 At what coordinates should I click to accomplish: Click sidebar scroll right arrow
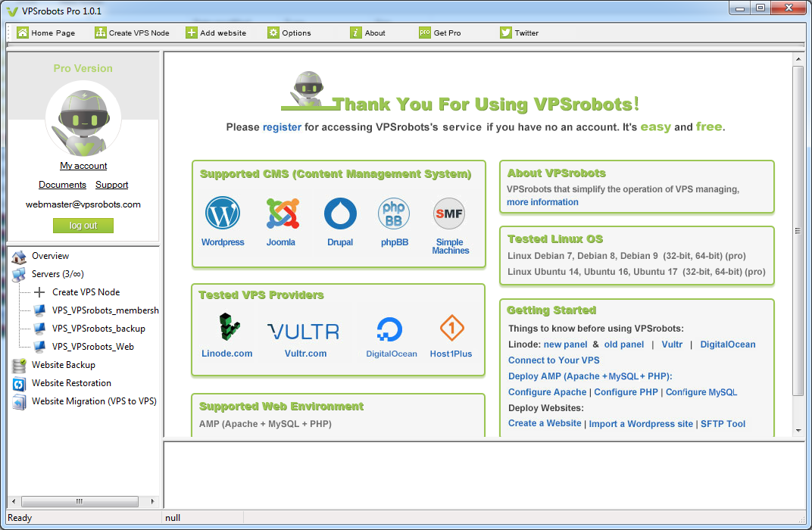152,501
